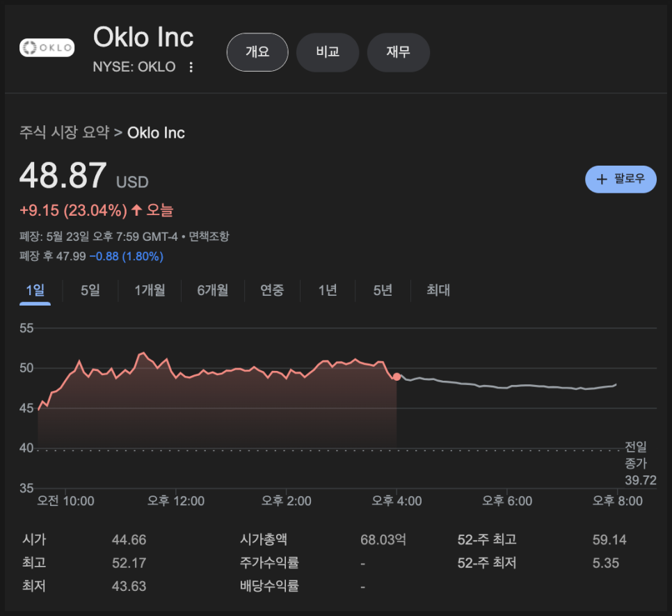
Task: Open the three-dot options menu beside NYSE: OKLO
Action: [x=191, y=68]
